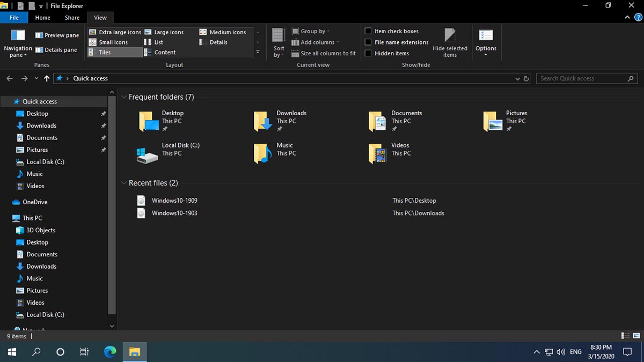
Task: Select Medium icons layout
Action: [223, 32]
